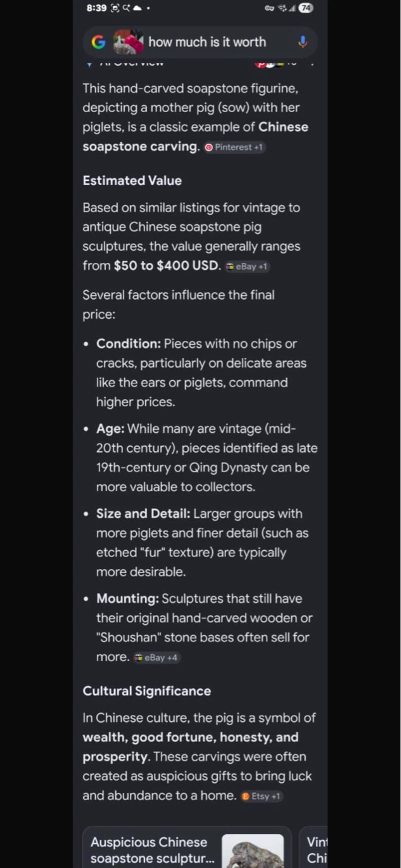Image resolution: width=401 pixels, height=868 pixels.
Task: Open the Pinterest +1 source chip
Action: tap(234, 147)
